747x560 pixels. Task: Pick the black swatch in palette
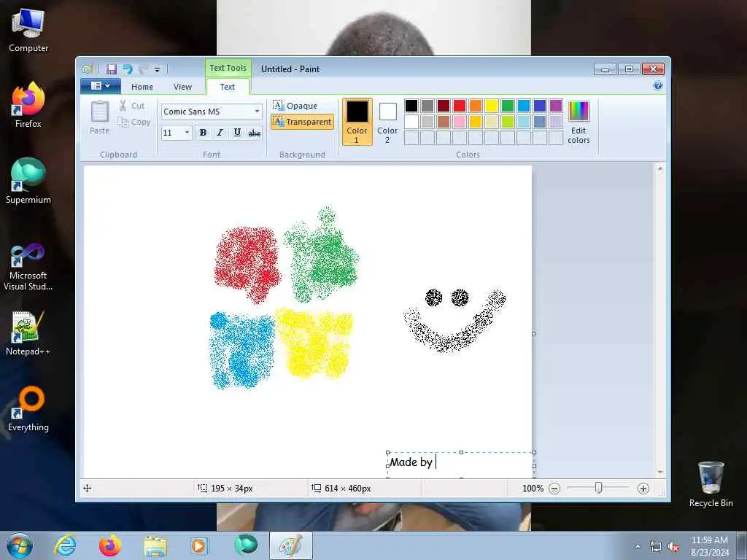point(411,105)
